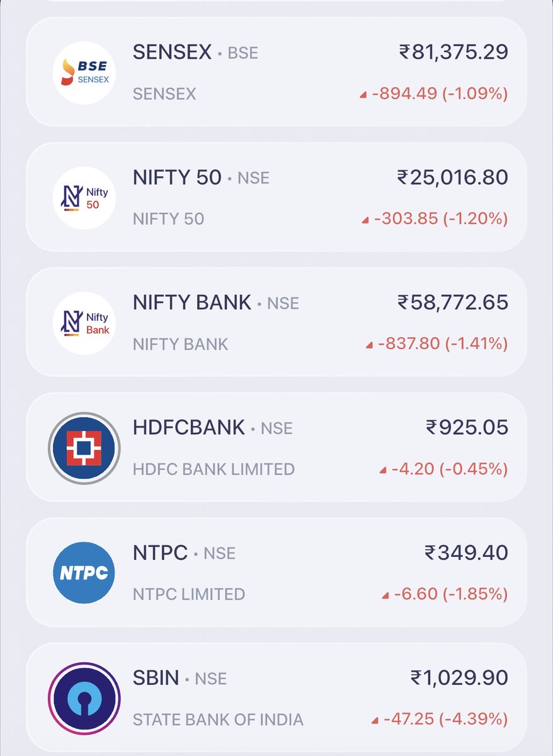Open the NIFTY 50 index title
Viewport: 553px width, 756px height.
[x=177, y=178]
